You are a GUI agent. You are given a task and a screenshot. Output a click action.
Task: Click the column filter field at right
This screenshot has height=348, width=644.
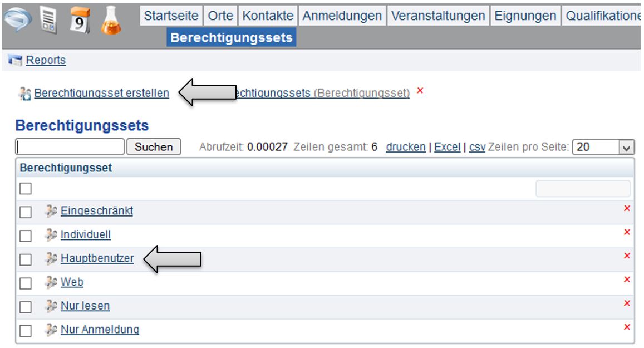(x=582, y=189)
